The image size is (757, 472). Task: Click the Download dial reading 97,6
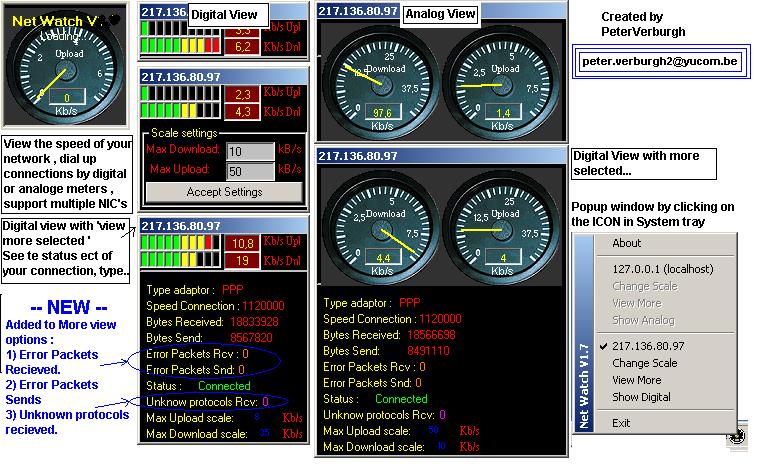tap(381, 85)
